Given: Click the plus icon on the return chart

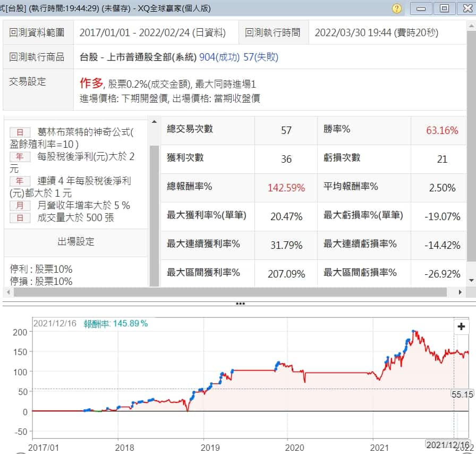Looking at the screenshot, I should [461, 326].
